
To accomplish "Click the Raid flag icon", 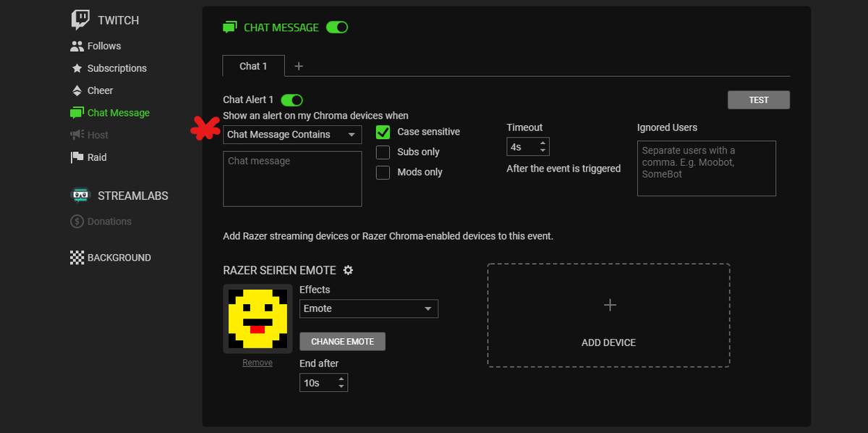I will click(x=77, y=157).
